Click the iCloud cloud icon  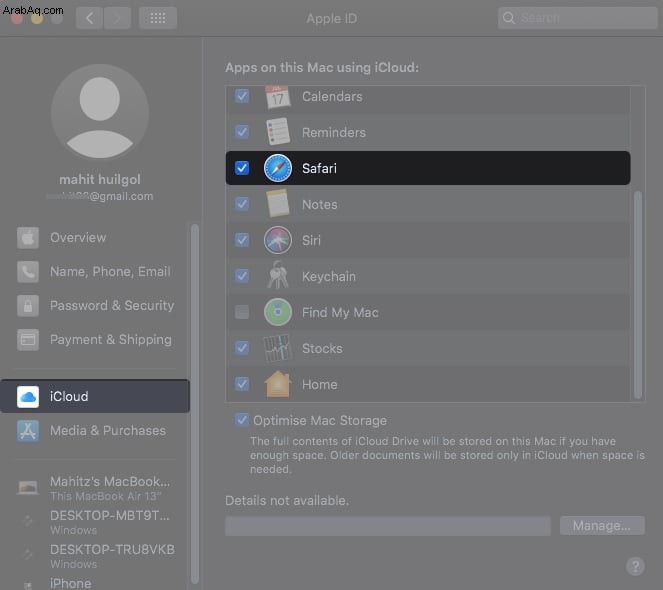click(x=28, y=397)
